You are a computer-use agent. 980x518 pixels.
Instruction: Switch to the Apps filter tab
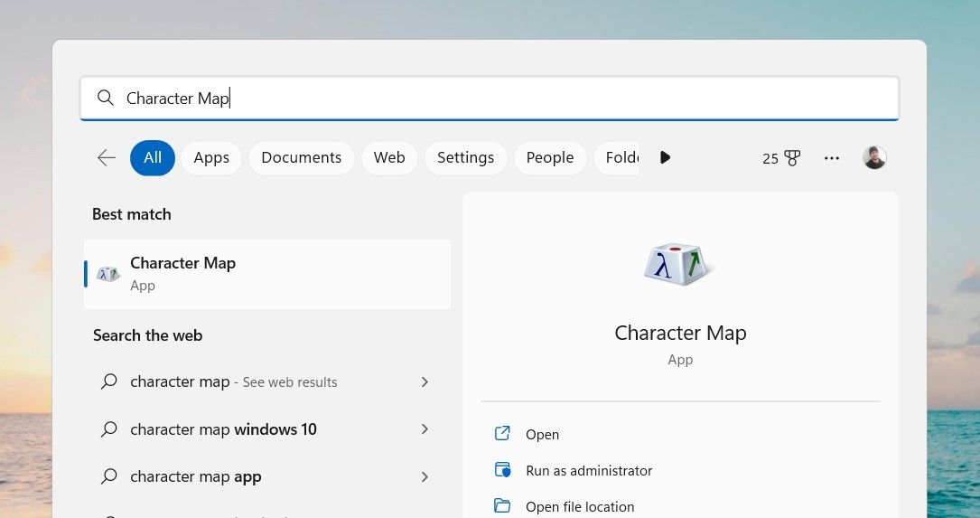[x=211, y=157]
